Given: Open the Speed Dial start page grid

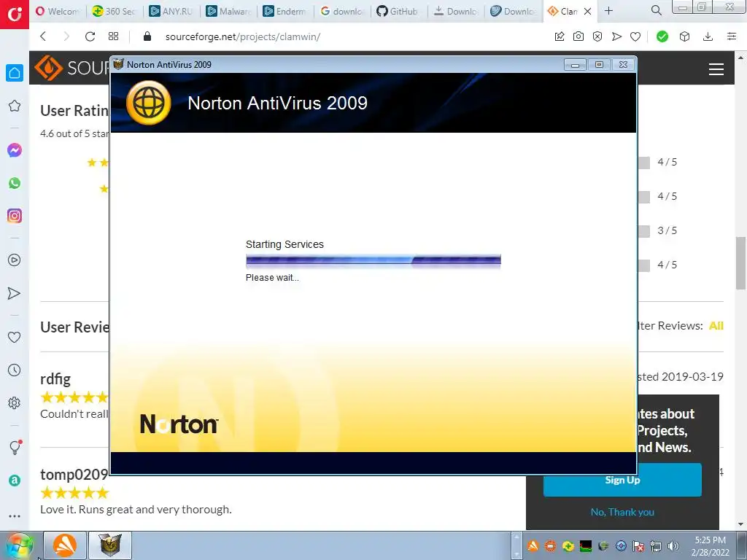Looking at the screenshot, I should [x=113, y=36].
